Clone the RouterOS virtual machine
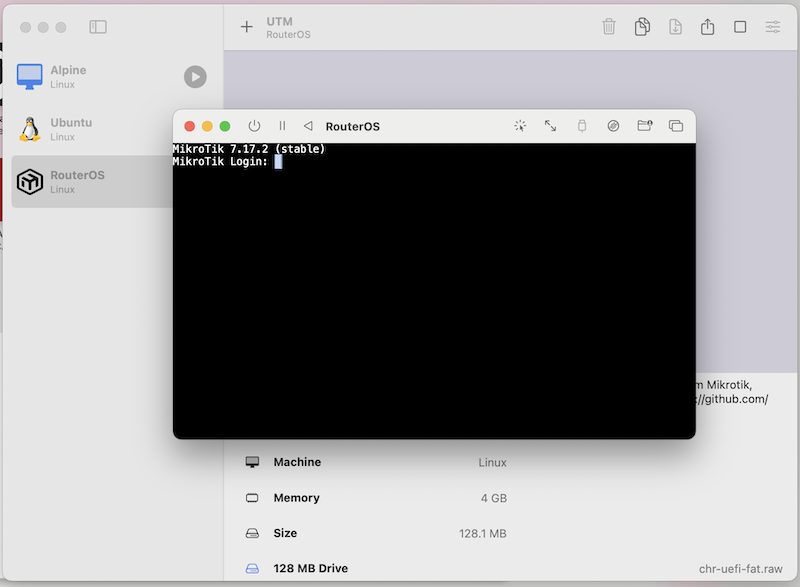This screenshot has width=800, height=587. (642, 27)
